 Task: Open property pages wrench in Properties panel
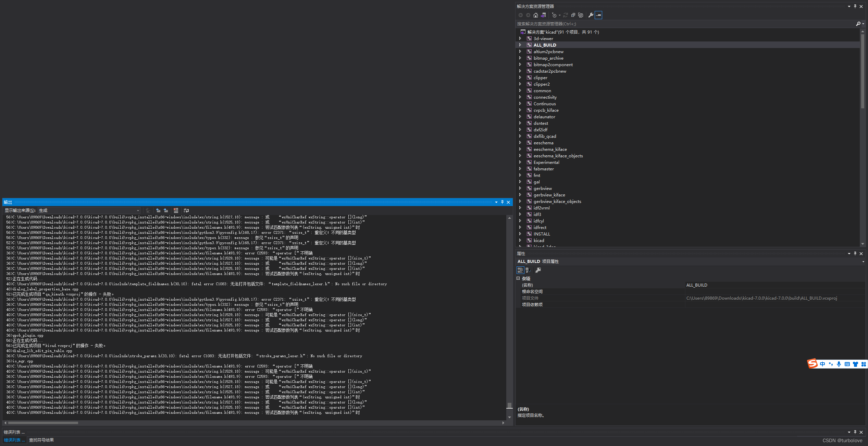tap(538, 270)
